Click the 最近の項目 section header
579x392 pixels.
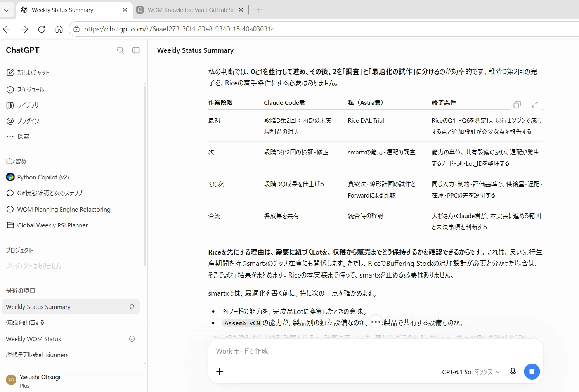(20, 291)
